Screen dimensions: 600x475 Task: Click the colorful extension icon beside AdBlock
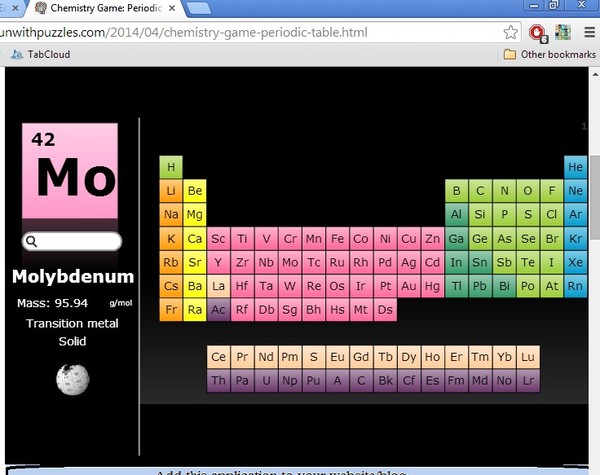pos(561,32)
